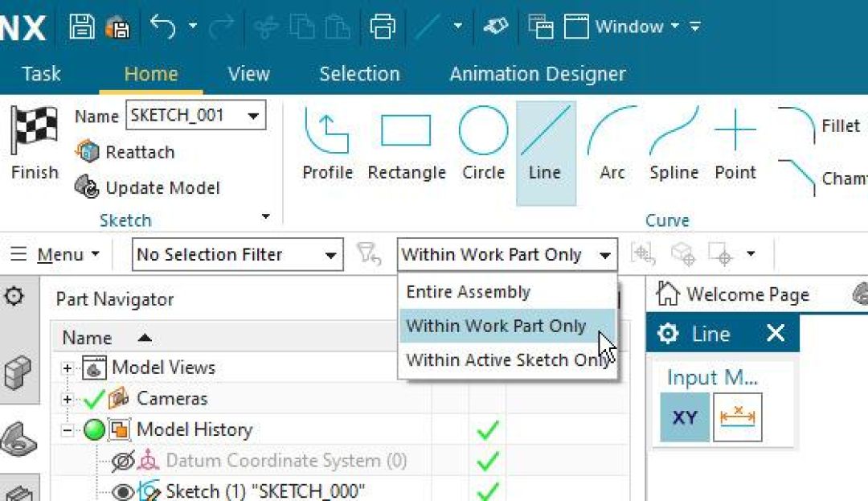Viewport: 868px width, 501px height.
Task: Click the Undo arrow icon
Action: 162,27
